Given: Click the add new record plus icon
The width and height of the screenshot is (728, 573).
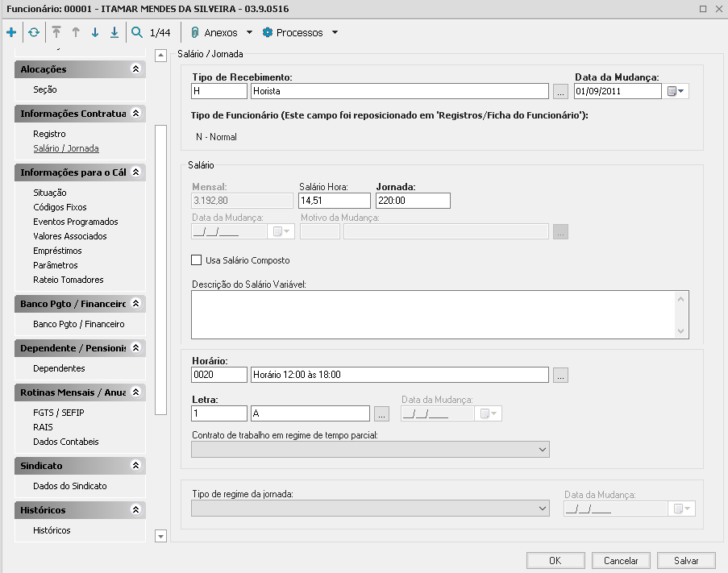Looking at the screenshot, I should pos(11,32).
